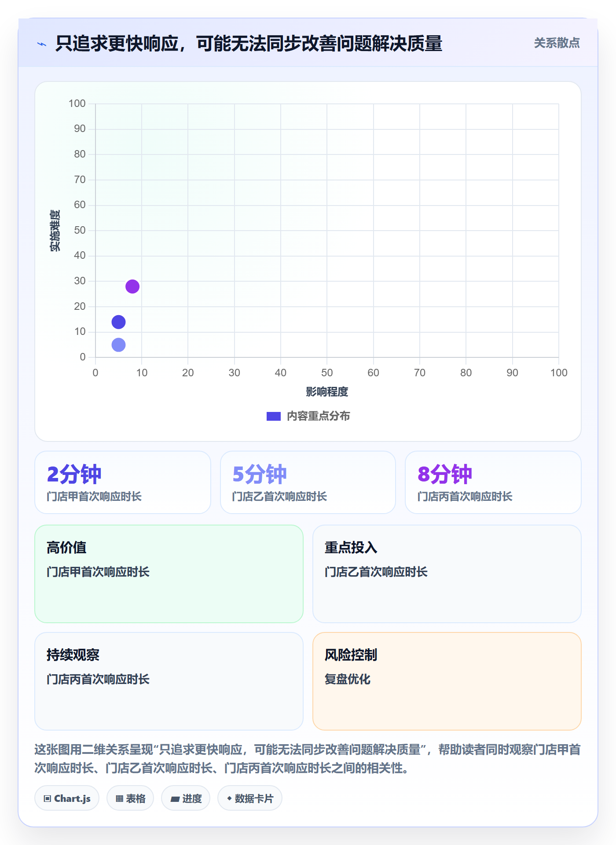Select the 2分钟 门店甲 data card
This screenshot has width=616, height=845.
pyautogui.click(x=123, y=482)
